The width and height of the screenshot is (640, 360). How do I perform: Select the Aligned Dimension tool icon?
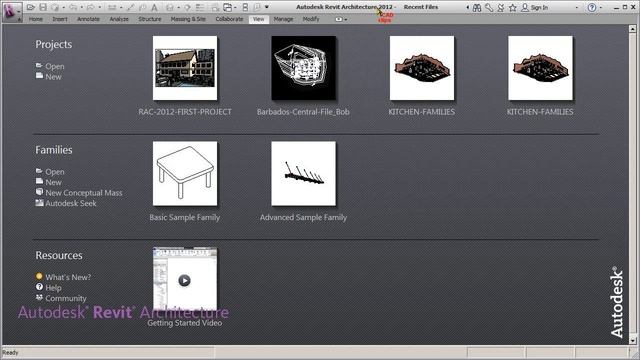[130, 7]
